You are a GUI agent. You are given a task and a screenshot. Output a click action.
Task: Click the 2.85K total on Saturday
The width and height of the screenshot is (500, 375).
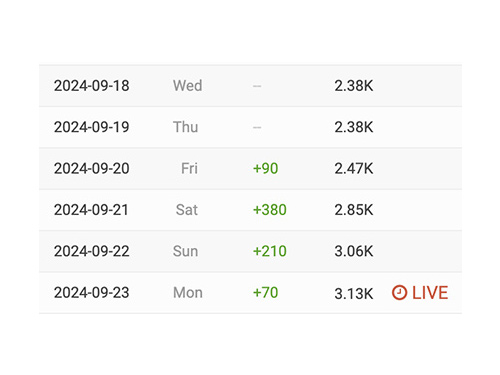coord(354,210)
